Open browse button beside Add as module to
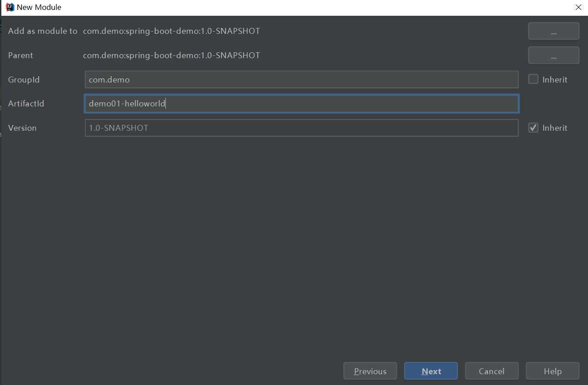The image size is (588, 385). coord(553,31)
